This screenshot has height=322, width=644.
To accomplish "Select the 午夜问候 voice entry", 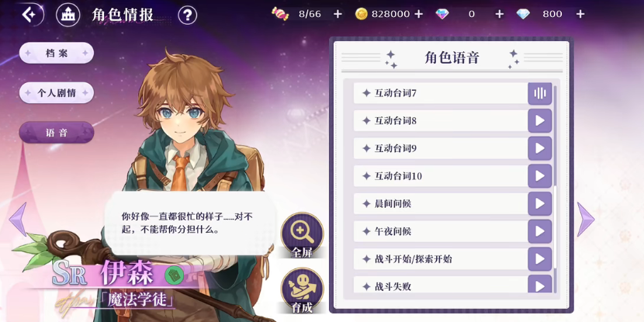I will (x=440, y=232).
